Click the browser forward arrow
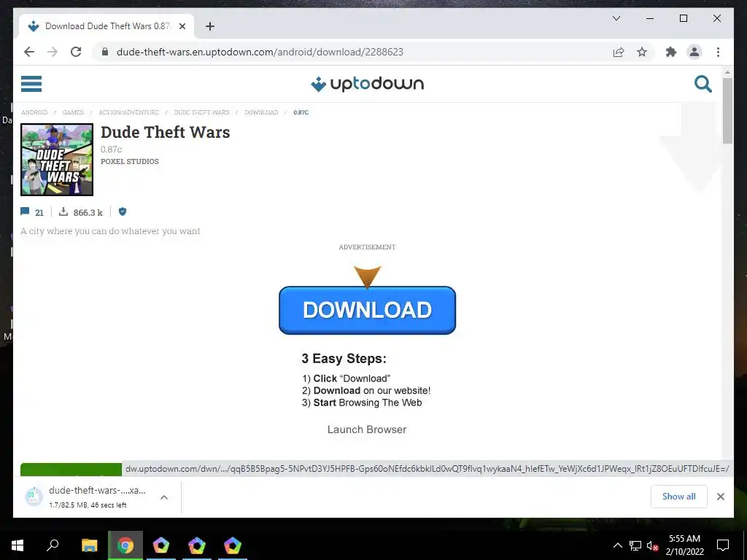 (53, 52)
